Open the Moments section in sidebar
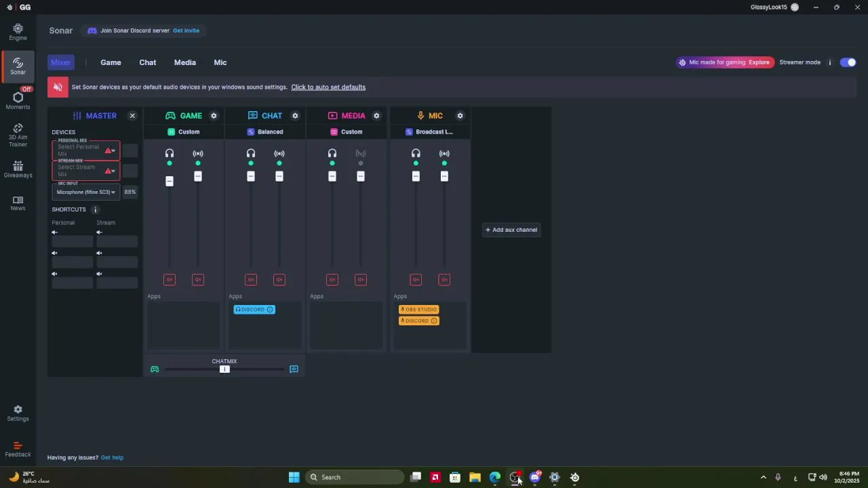The height and width of the screenshot is (488, 868). click(18, 100)
